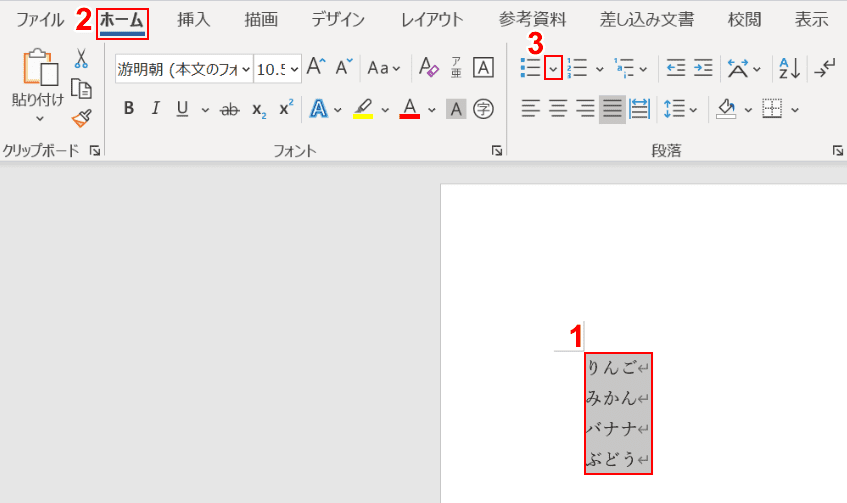Open the クリップボード dialog launcher
Image resolution: width=847 pixels, height=503 pixels.
[x=95, y=151]
